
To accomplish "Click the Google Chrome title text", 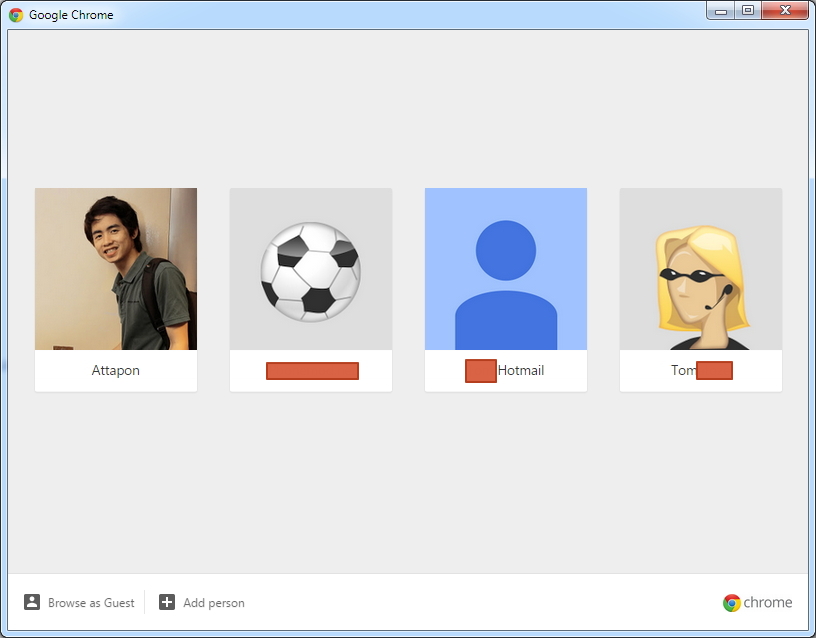I will 71,15.
